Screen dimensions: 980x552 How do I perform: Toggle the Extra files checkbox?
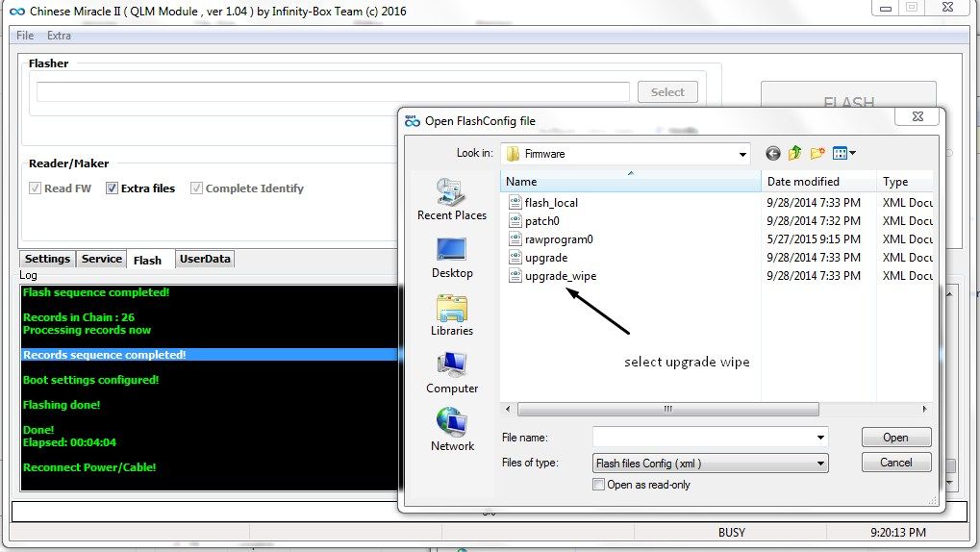[113, 188]
